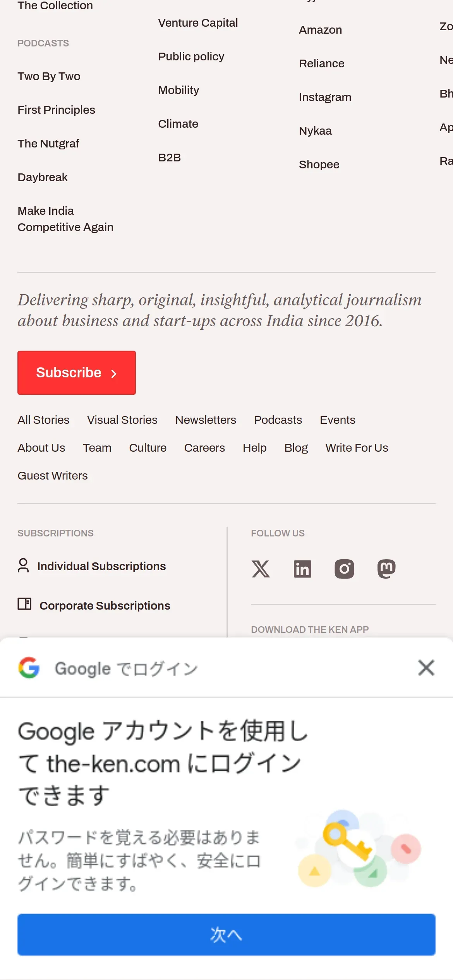Click the red Subscribe button
The height and width of the screenshot is (980, 453).
tap(77, 373)
